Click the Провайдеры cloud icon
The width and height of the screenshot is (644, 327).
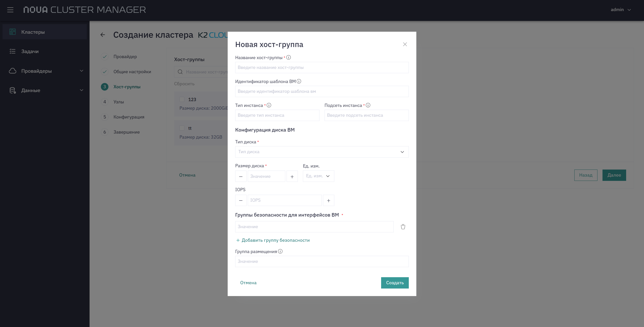pyautogui.click(x=13, y=71)
